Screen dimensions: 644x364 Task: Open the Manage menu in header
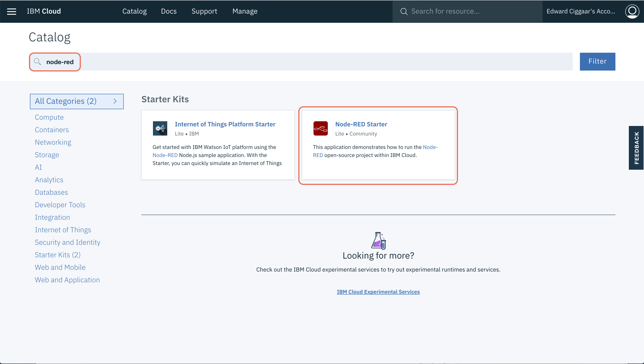point(245,11)
